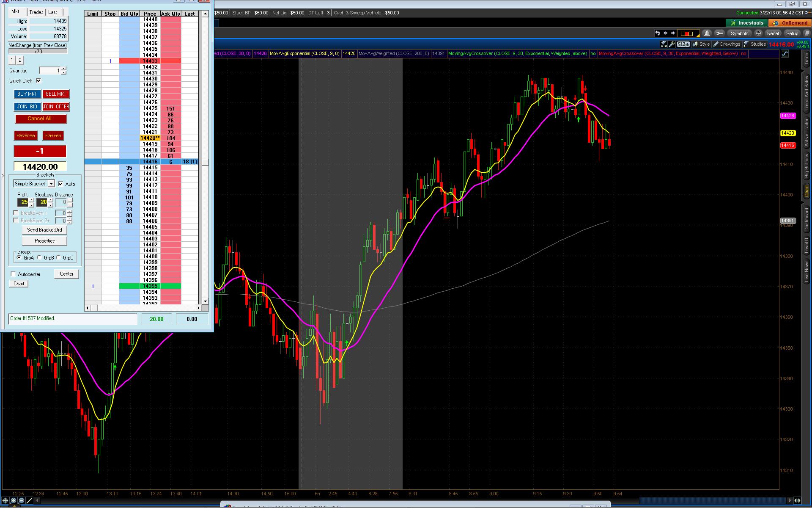Click the Center button in DOM window
Viewport: 812px width, 508px height.
point(66,274)
